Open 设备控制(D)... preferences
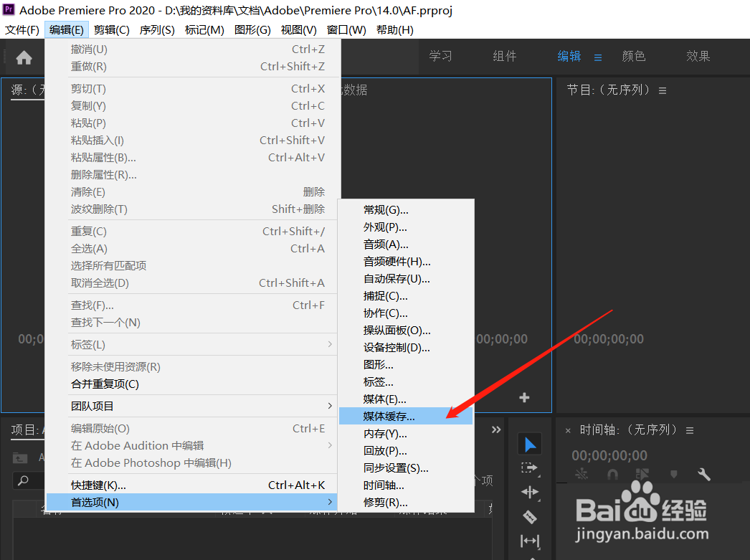Viewport: 750px width, 560px height. click(x=406, y=347)
